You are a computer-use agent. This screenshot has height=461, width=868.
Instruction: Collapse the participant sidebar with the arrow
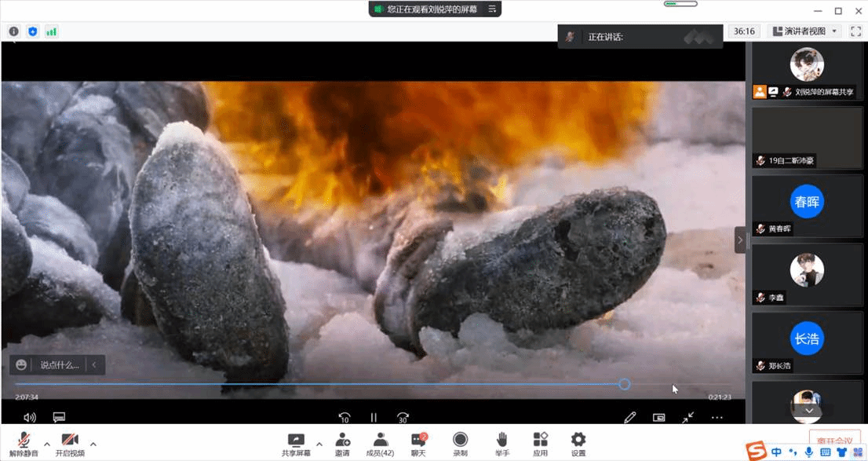(739, 240)
